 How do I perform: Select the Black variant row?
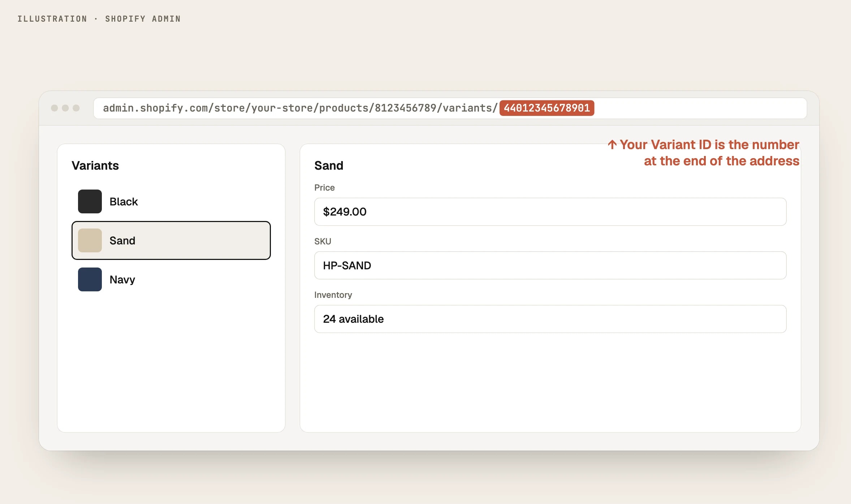tap(171, 201)
